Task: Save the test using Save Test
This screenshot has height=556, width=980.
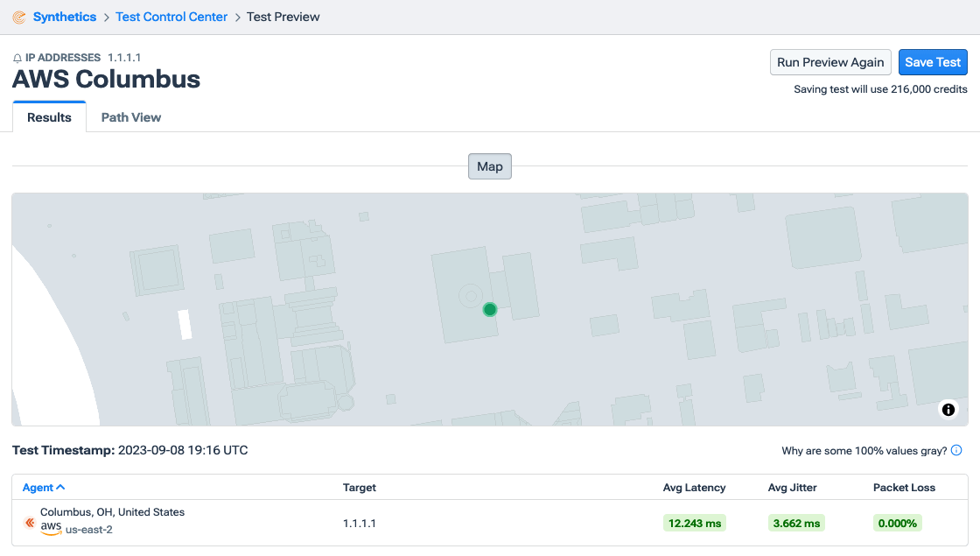Action: 932,61
